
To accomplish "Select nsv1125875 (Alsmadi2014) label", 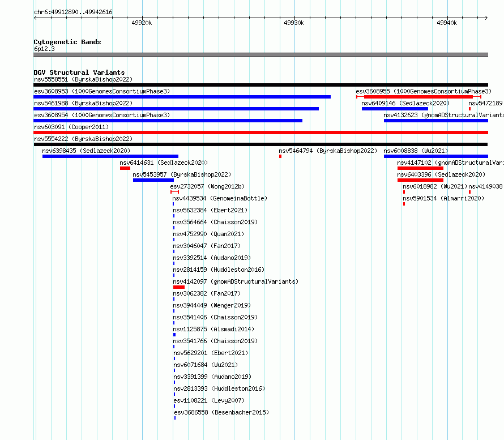I will pos(213,329).
